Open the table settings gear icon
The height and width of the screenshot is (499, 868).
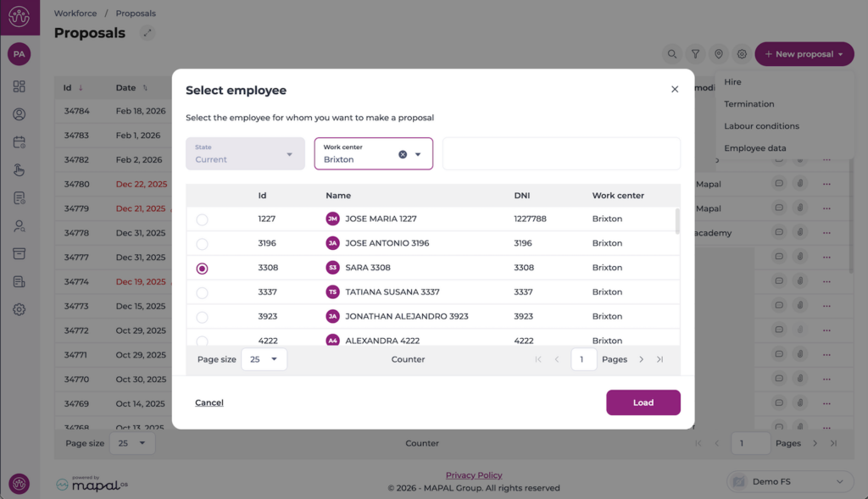click(x=742, y=54)
